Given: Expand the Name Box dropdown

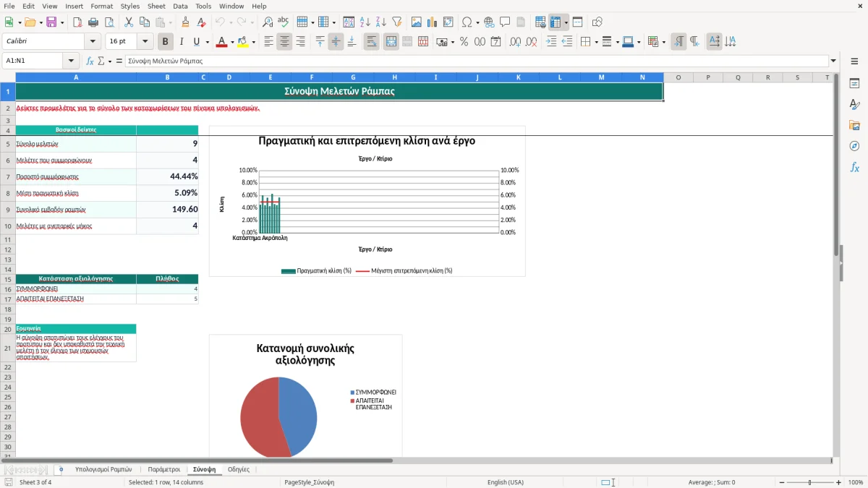Looking at the screenshot, I should click(71, 61).
